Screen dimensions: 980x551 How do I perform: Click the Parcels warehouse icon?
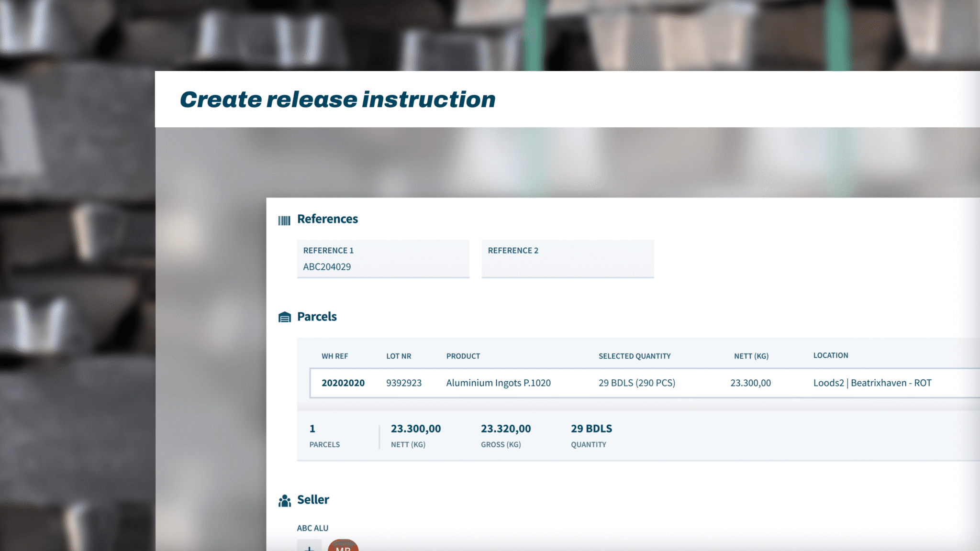click(x=285, y=317)
